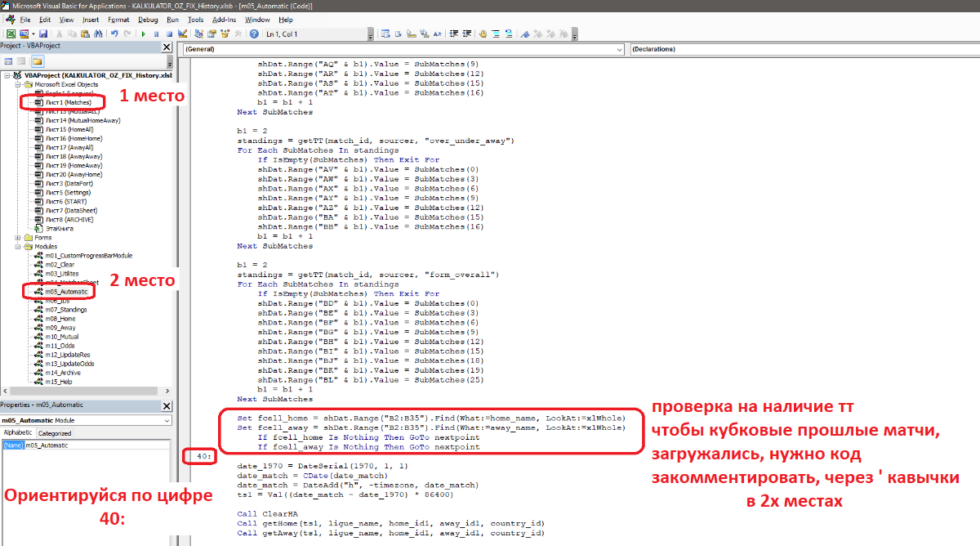The width and height of the screenshot is (980, 546).
Task: Click the Toggle Breakpoint hand icon
Action: click(x=483, y=34)
